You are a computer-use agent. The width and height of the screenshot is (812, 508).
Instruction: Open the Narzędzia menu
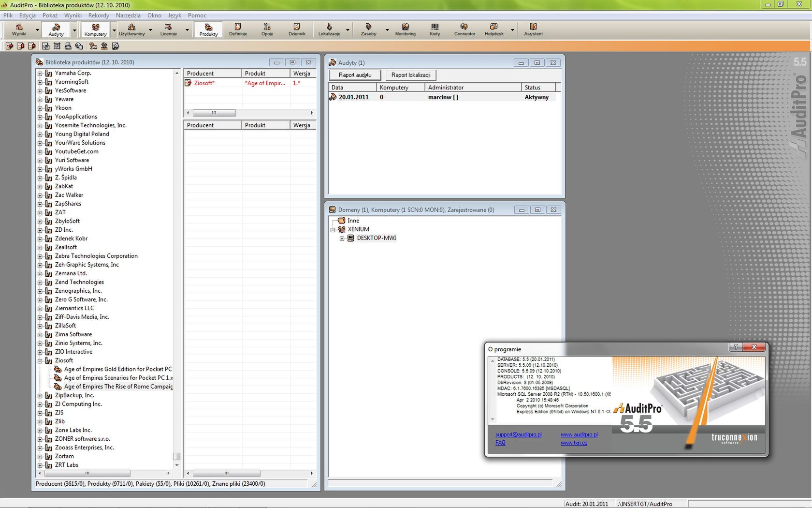click(x=128, y=15)
